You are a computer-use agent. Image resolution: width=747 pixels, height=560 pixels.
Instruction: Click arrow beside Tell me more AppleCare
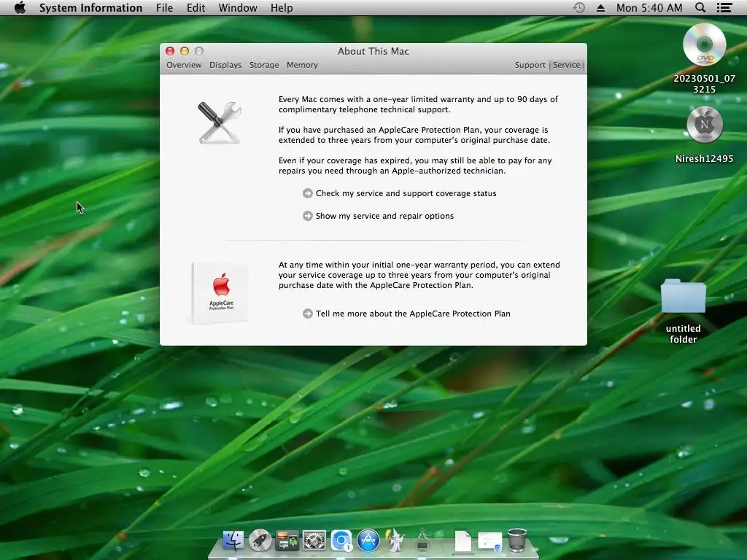[x=308, y=314]
